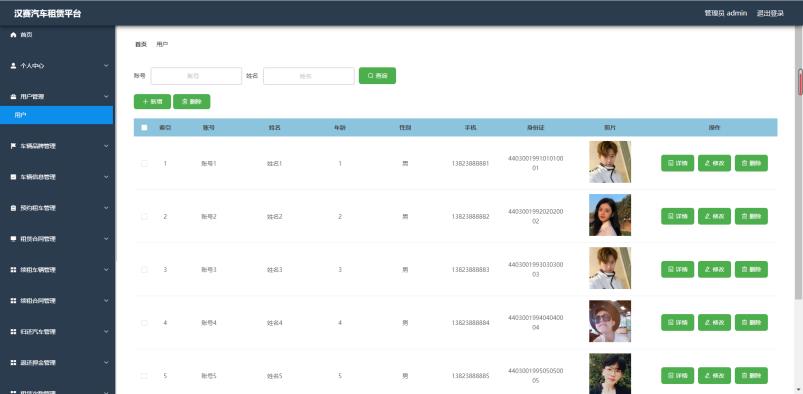Viewport: 803px width, 394px height.
Task: Expand the 退还押金管理 menu chevron
Action: [x=106, y=362]
